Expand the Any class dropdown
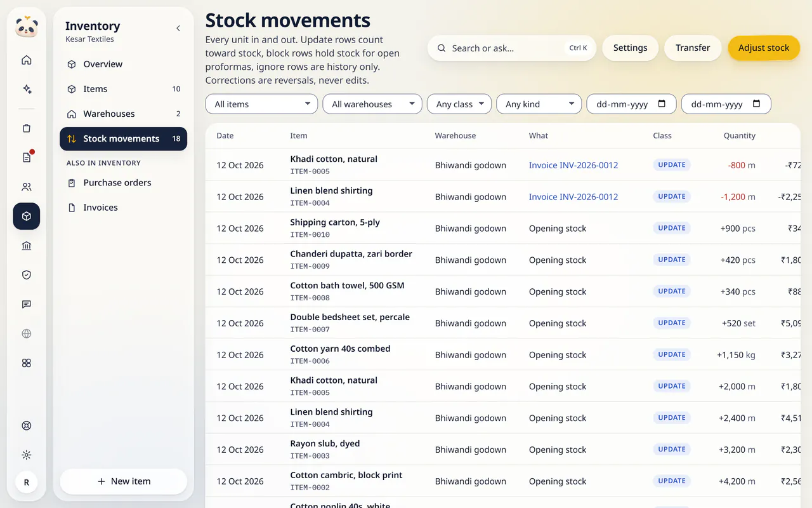This screenshot has height=508, width=812. coord(459,104)
